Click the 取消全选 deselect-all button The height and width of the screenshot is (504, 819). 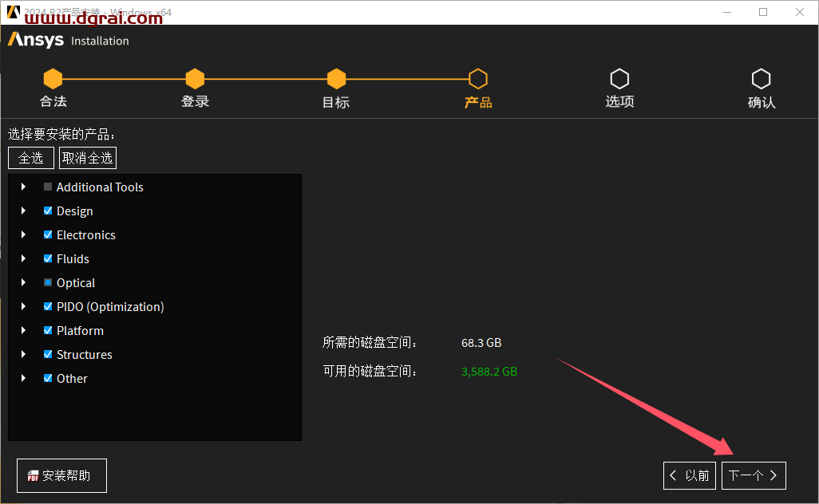[88, 158]
